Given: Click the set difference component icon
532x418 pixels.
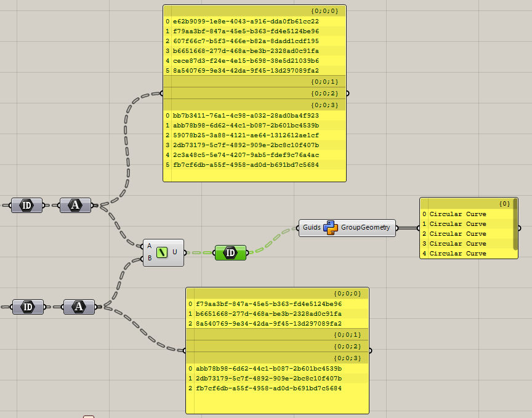Looking at the screenshot, I should pos(162,252).
